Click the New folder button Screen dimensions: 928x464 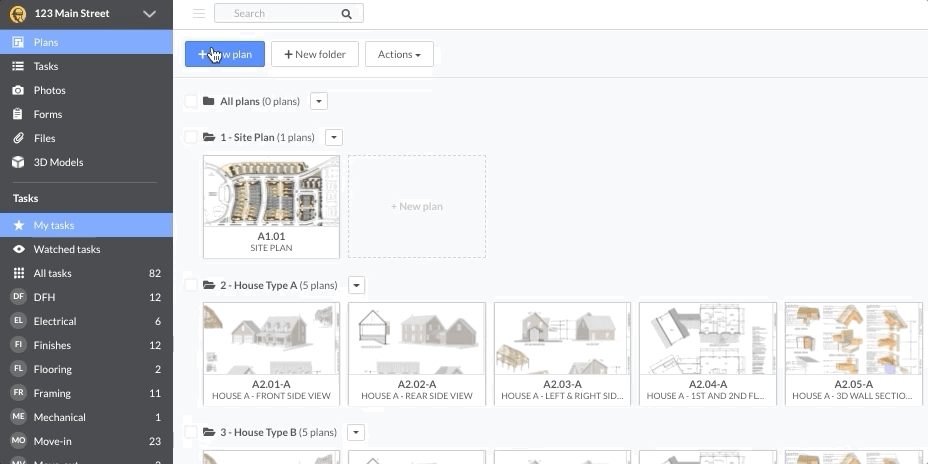pyautogui.click(x=315, y=54)
